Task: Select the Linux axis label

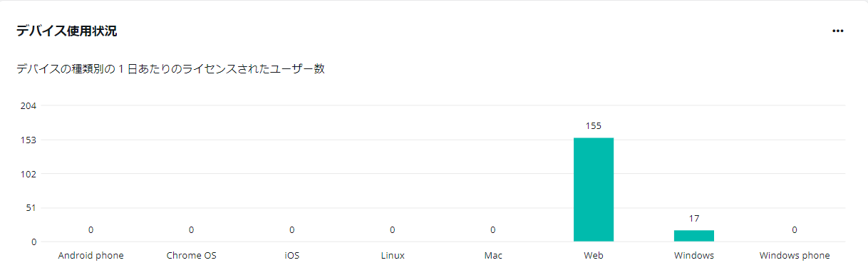Action: [393, 255]
